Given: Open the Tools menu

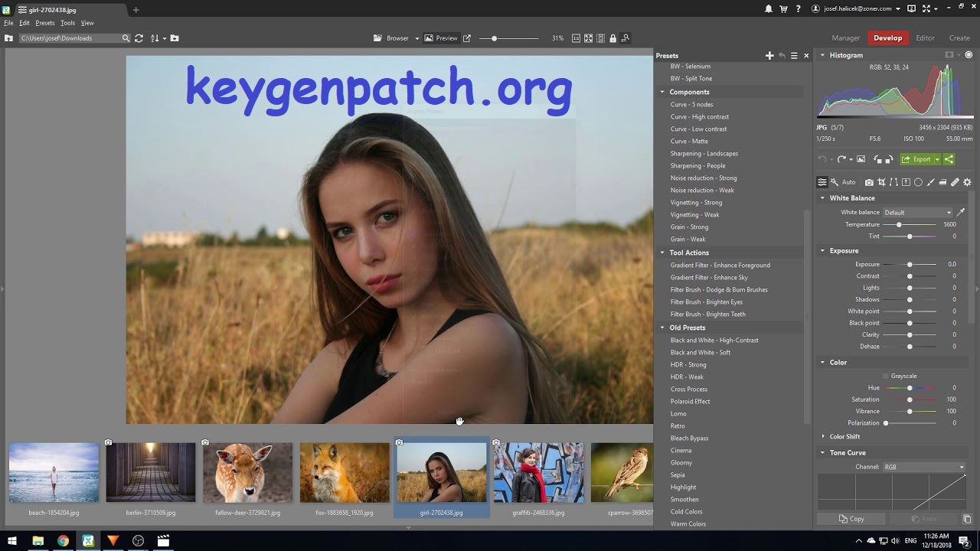Looking at the screenshot, I should 68,23.
